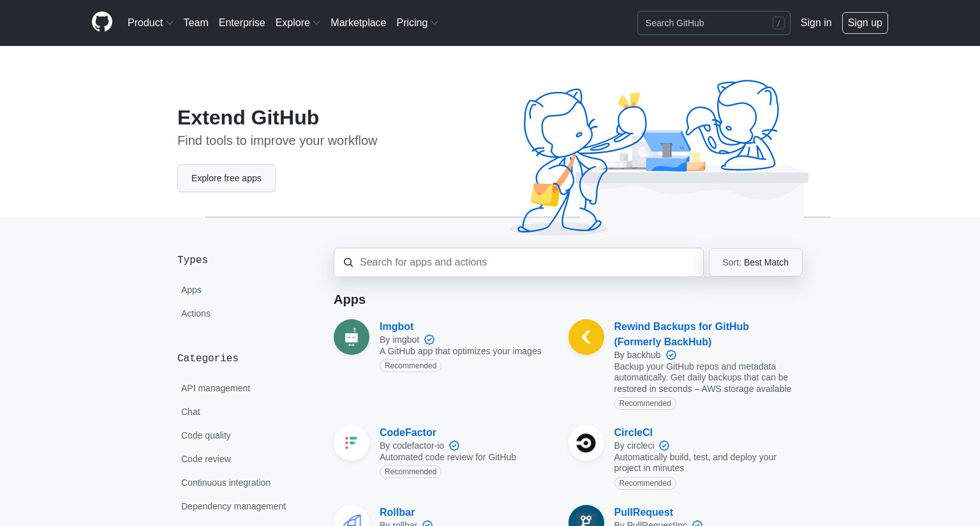Focus the Search for apps and actions field
Image resolution: width=980 pixels, height=526 pixels.
coord(519,262)
